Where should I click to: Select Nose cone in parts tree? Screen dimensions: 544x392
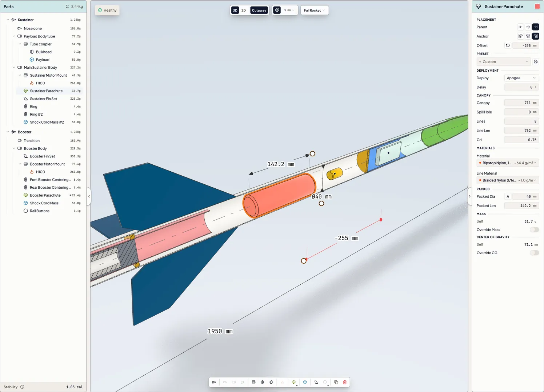pyautogui.click(x=33, y=28)
